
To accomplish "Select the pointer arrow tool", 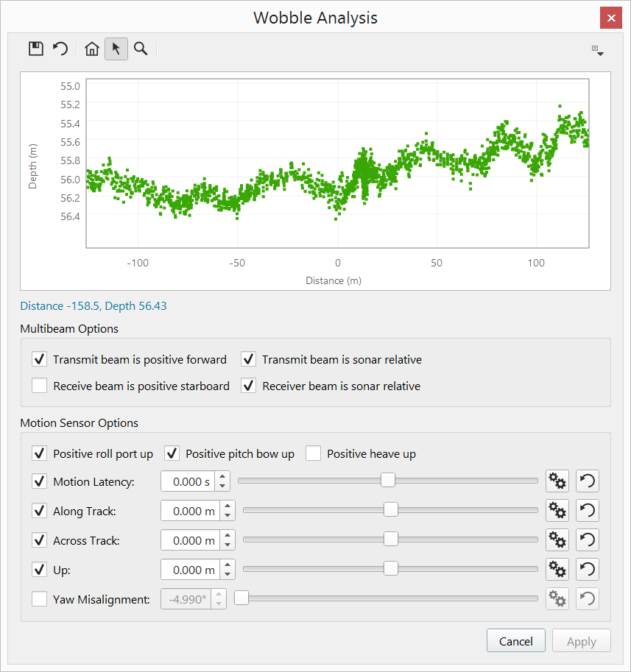I will [116, 49].
